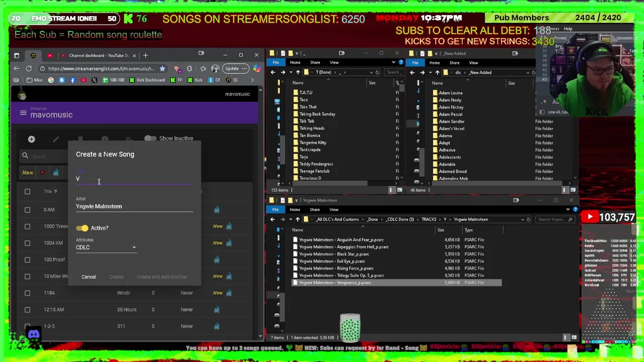This screenshot has height=362, width=644.
Task: Open Share tab in T(Done) explorer
Action: (x=315, y=62)
